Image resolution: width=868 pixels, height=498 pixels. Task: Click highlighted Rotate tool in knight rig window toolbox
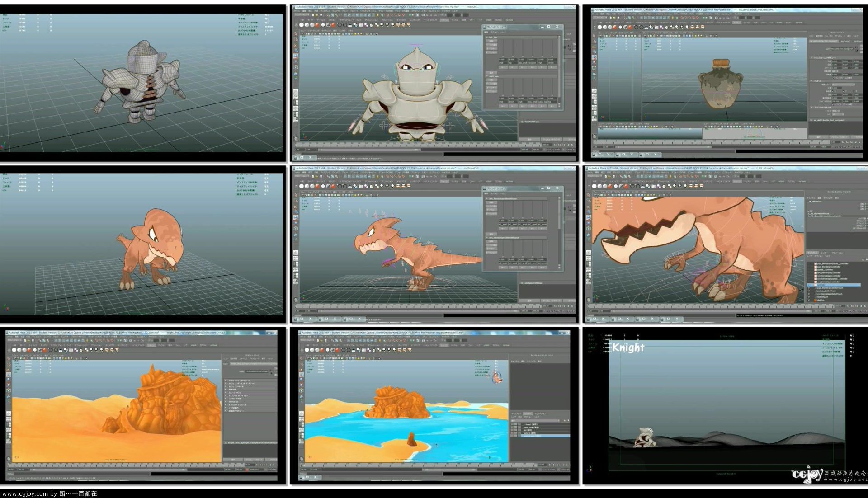[x=296, y=56]
